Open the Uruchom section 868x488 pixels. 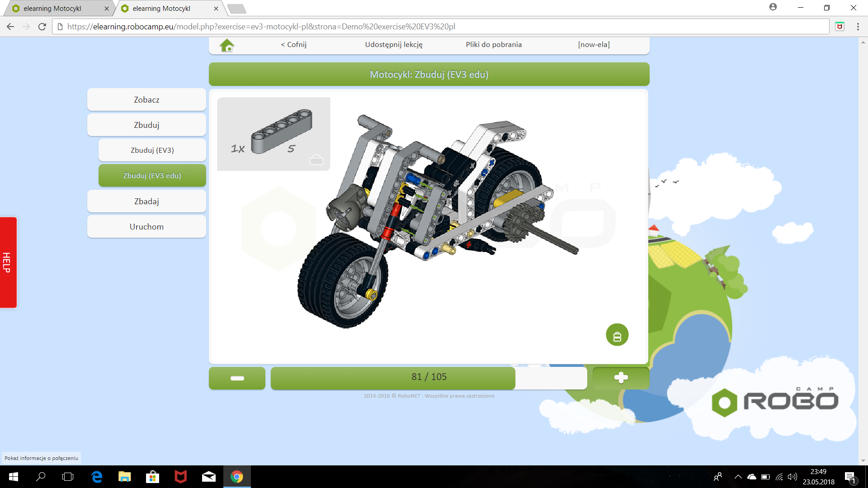coord(146,227)
